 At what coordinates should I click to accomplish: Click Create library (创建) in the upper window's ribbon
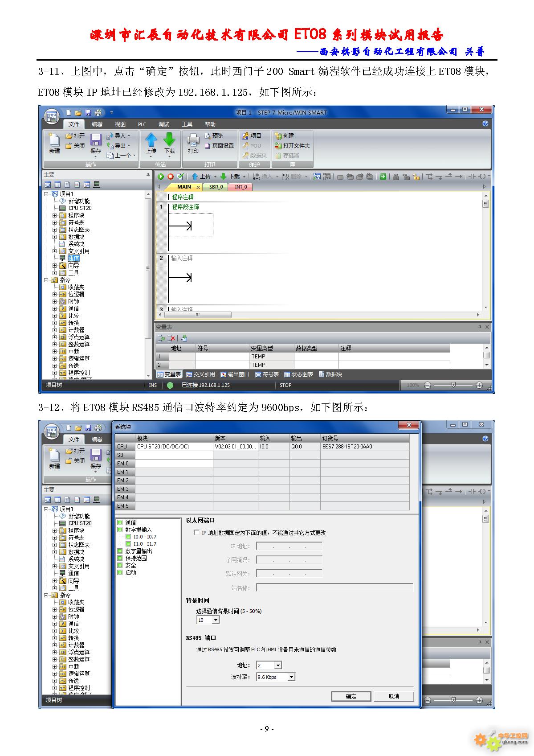pos(285,136)
